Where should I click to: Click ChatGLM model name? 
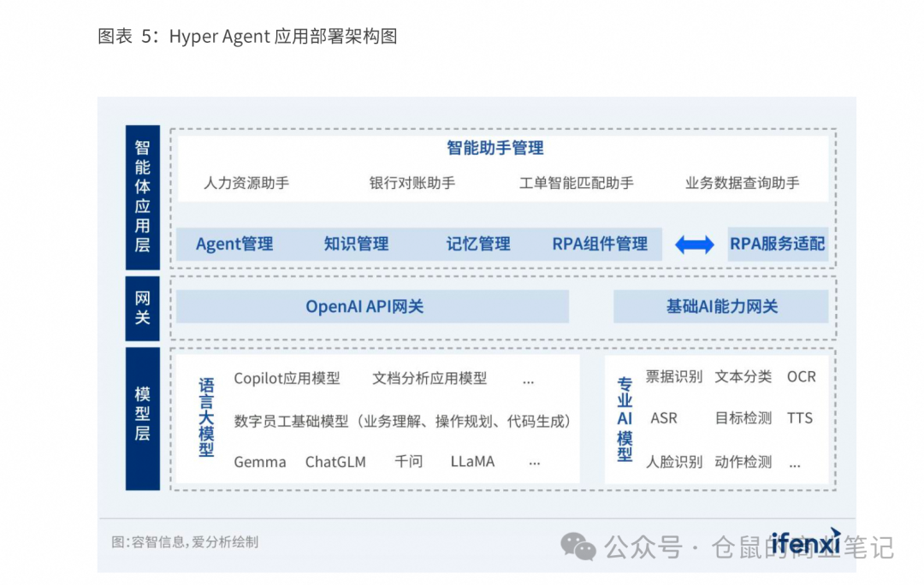pyautogui.click(x=335, y=462)
